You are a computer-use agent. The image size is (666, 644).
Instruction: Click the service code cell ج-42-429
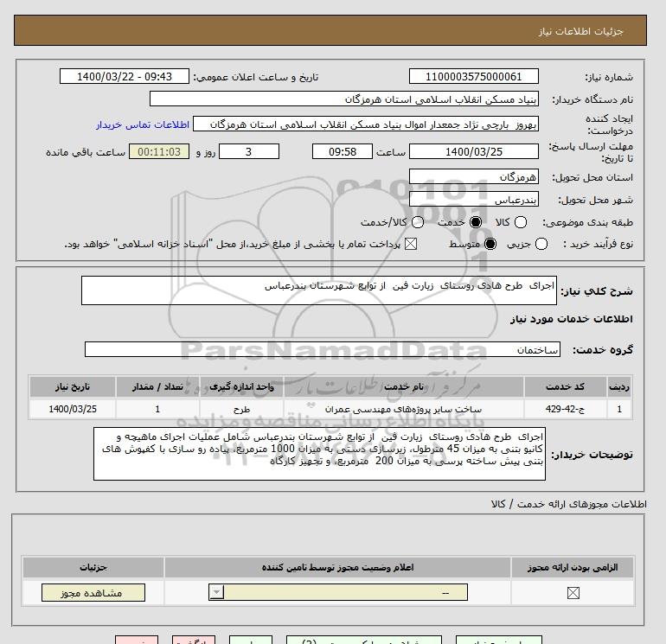pos(565,409)
